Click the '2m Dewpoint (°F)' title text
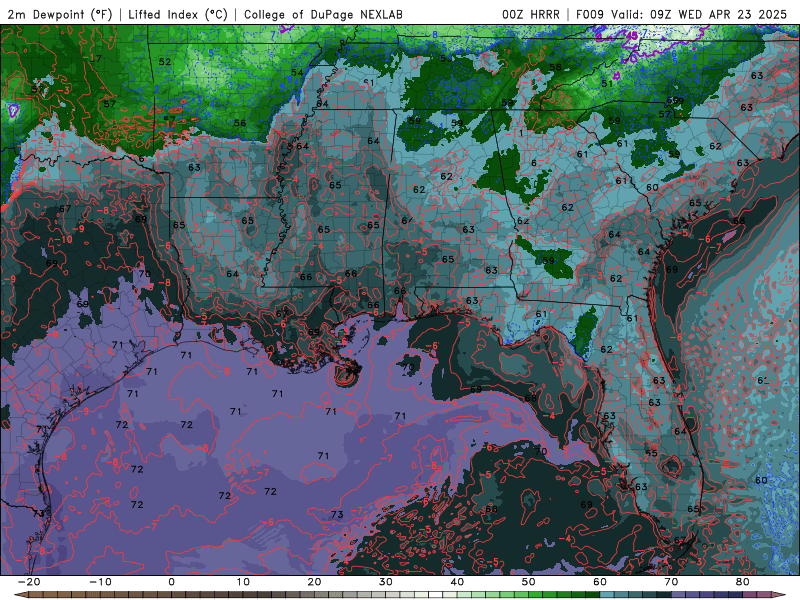800x600 pixels. pos(59,14)
